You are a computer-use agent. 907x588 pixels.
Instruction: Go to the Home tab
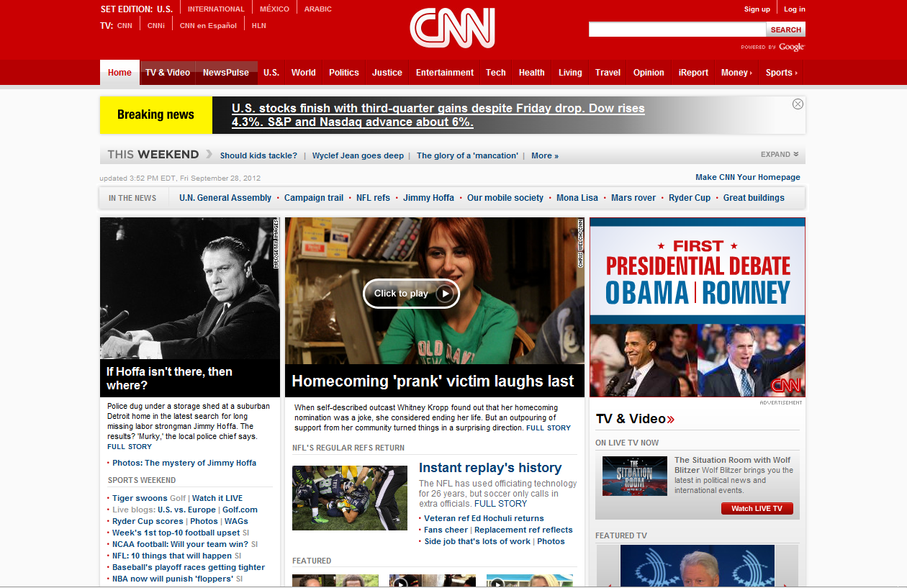click(119, 73)
